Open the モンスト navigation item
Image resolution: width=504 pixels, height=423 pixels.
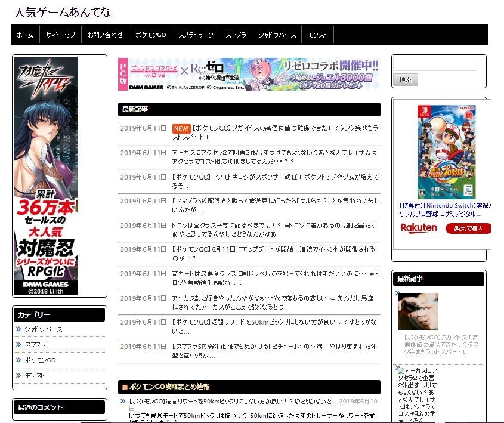(317, 35)
